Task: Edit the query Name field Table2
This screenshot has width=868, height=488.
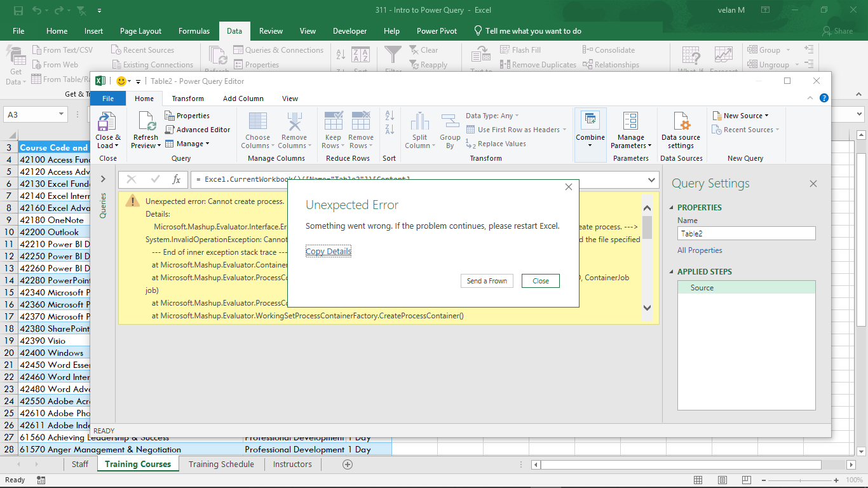Action: [746, 233]
